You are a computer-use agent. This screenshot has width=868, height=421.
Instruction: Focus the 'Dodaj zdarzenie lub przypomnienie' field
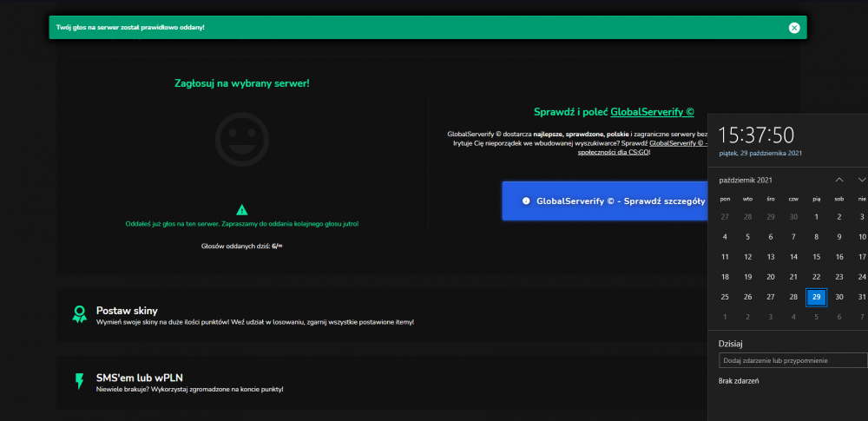[792, 360]
